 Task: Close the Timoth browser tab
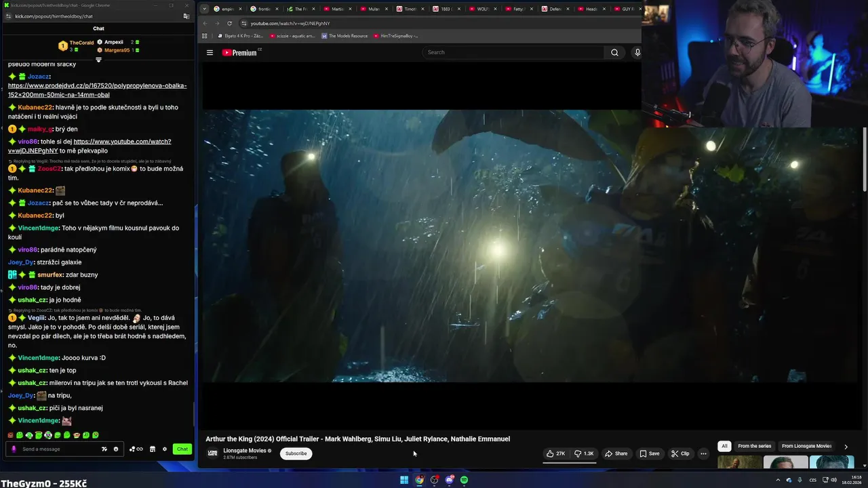422,9
